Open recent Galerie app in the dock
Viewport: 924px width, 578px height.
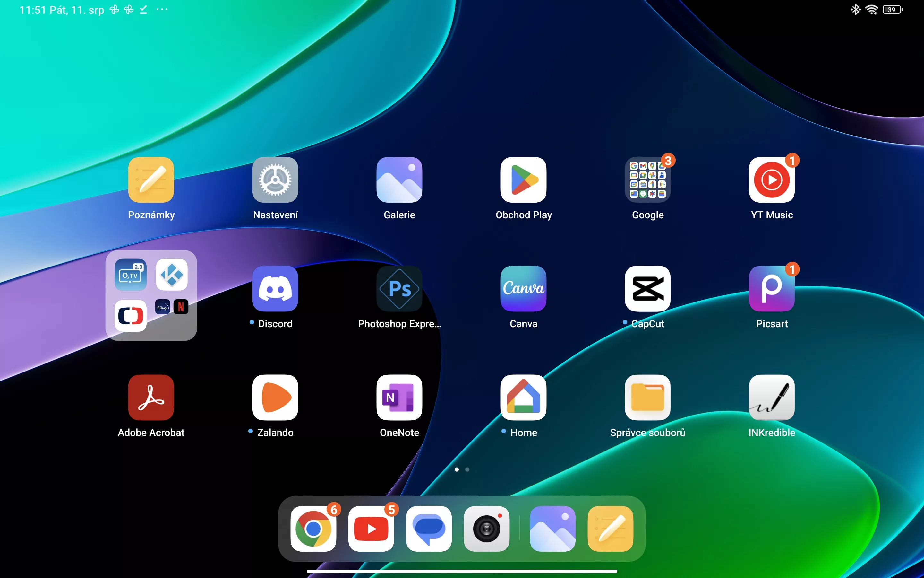(552, 529)
